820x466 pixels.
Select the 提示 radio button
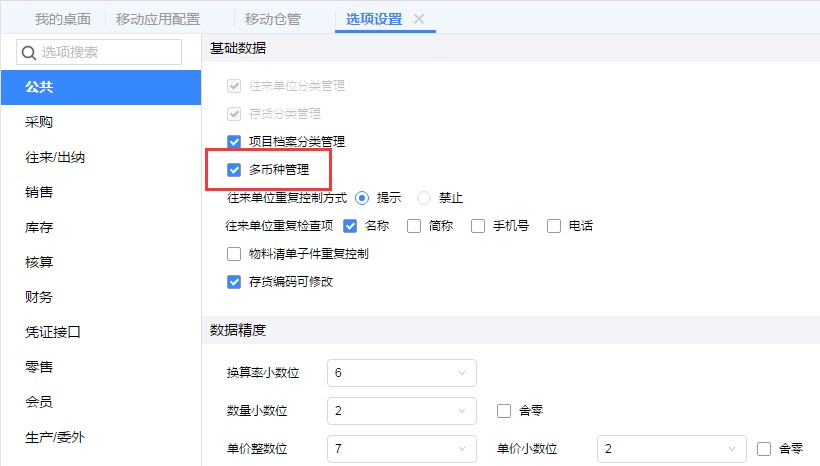pos(362,198)
